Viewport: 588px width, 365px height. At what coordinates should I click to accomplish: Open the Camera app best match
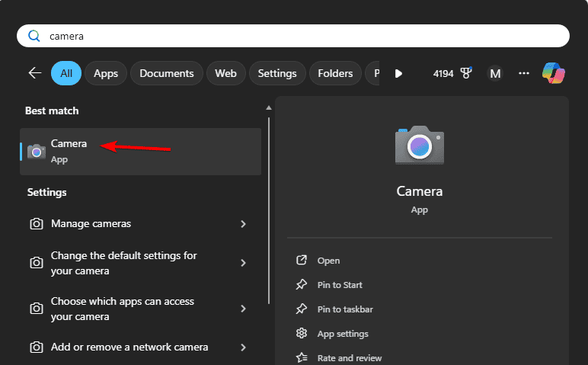tap(69, 151)
